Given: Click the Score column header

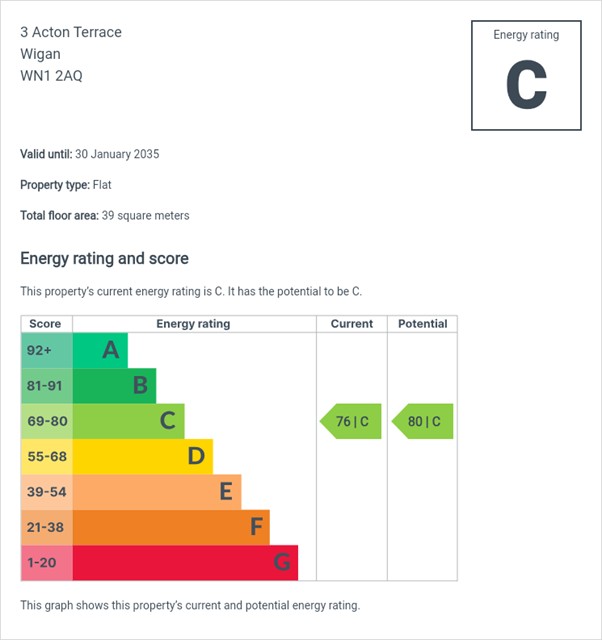Looking at the screenshot, I should (x=46, y=324).
